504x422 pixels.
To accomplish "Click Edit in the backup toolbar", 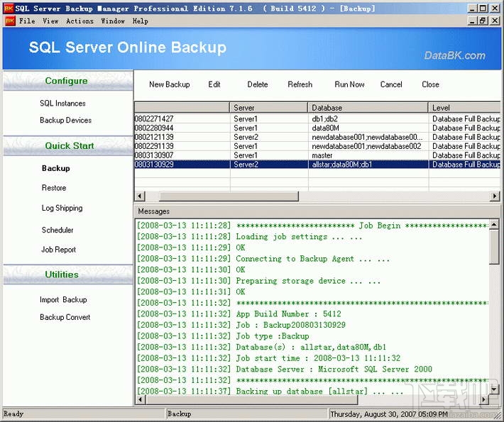I will click(x=214, y=84).
